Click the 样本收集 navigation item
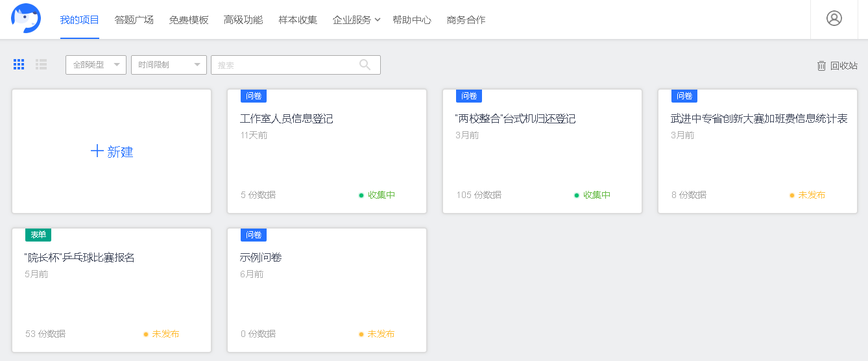The height and width of the screenshot is (361, 868). 298,20
